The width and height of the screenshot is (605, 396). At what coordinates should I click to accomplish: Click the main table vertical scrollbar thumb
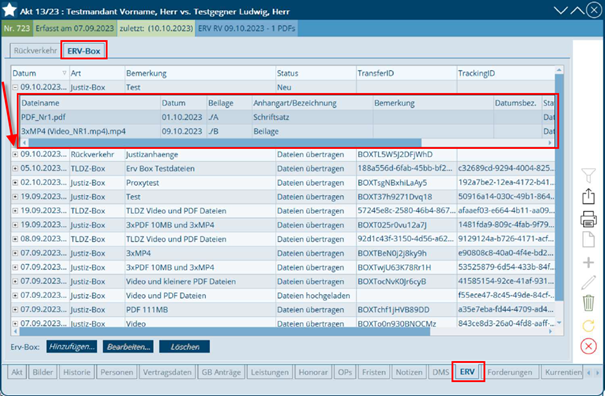pyautogui.click(x=559, y=187)
